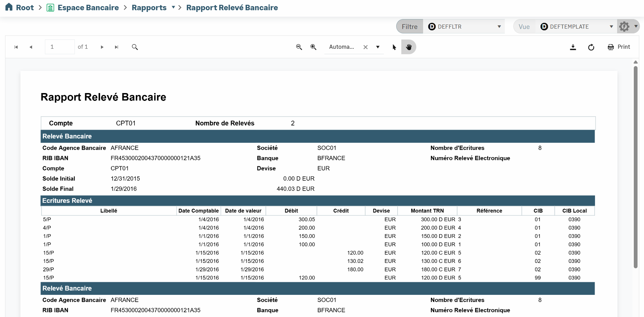This screenshot has height=317, width=644.
Task: Zoom in on the report
Action: (313, 47)
